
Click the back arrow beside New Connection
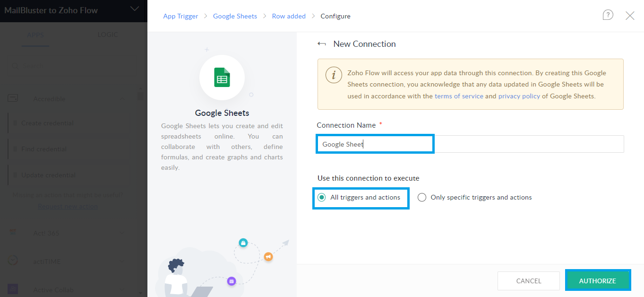(x=322, y=43)
